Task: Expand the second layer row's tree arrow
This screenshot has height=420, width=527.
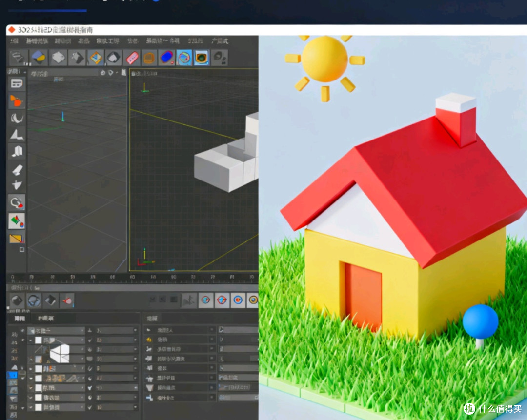Action: 31,340
